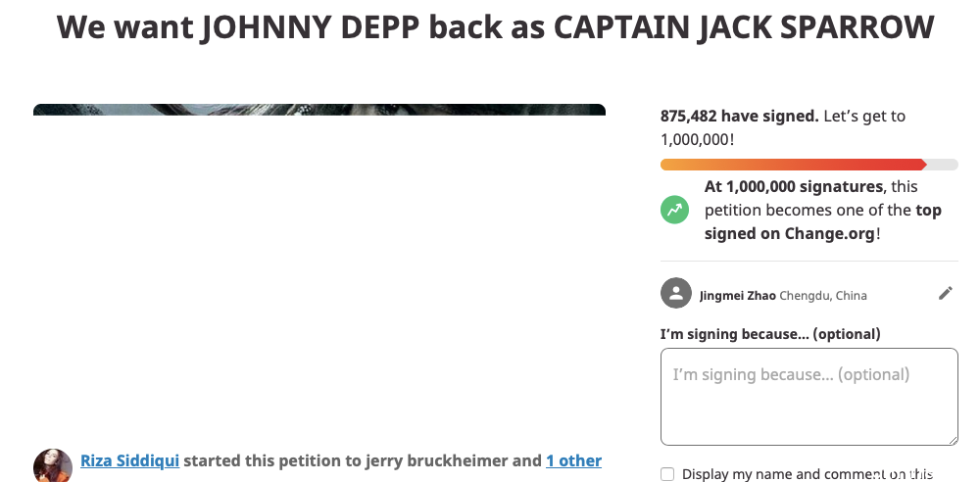Click Riza Siddiqui's profile photo

click(53, 464)
